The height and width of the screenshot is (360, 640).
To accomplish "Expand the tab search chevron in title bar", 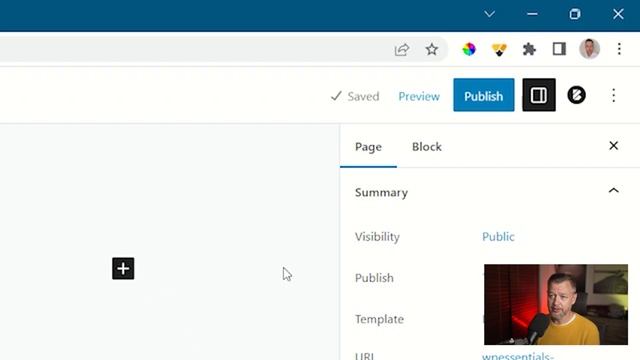I will 489,14.
